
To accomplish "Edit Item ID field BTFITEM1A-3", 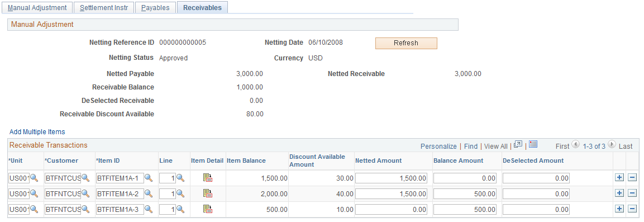I will (x=120, y=209).
